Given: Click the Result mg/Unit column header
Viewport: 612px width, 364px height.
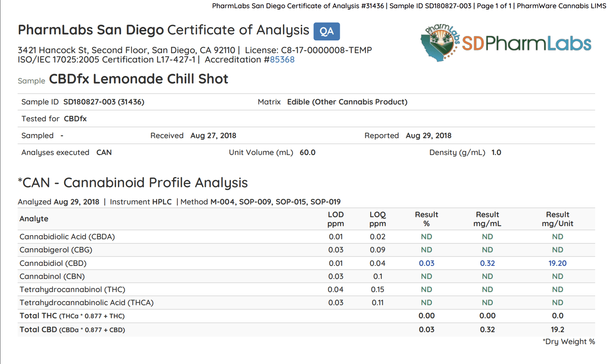Looking at the screenshot, I should [x=558, y=219].
